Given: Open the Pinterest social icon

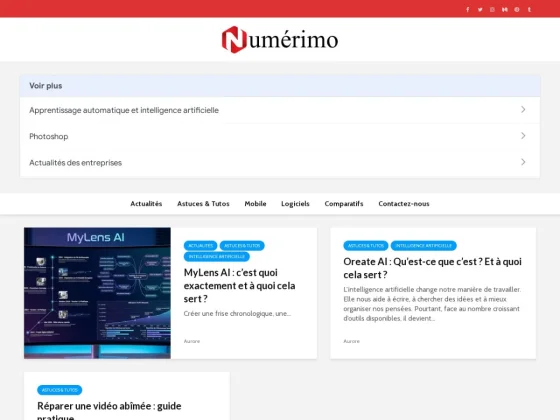Looking at the screenshot, I should (x=517, y=10).
